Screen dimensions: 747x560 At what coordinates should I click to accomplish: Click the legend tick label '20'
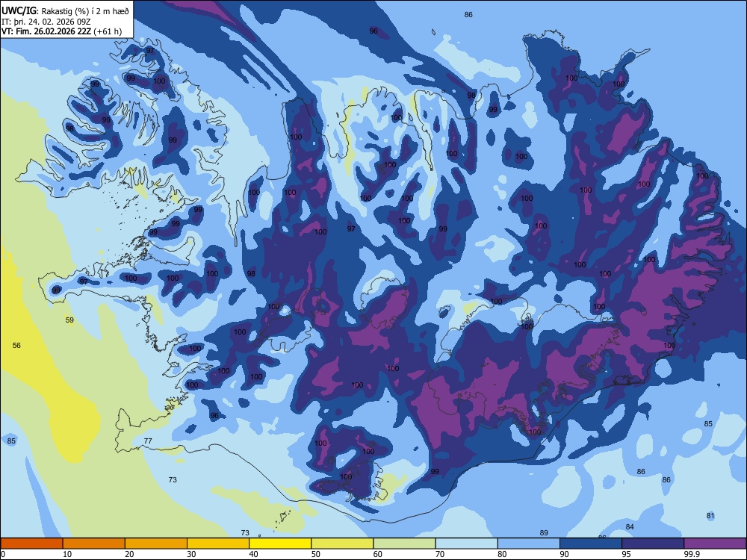(x=129, y=554)
